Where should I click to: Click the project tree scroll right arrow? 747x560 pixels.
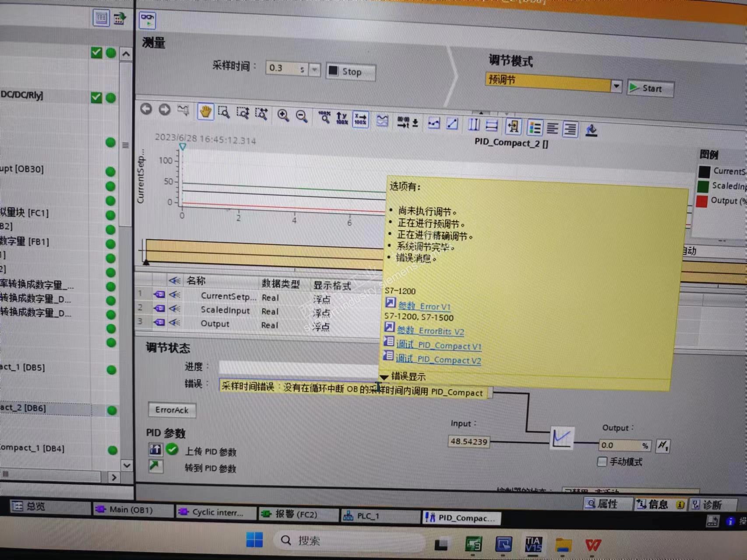pos(114,477)
